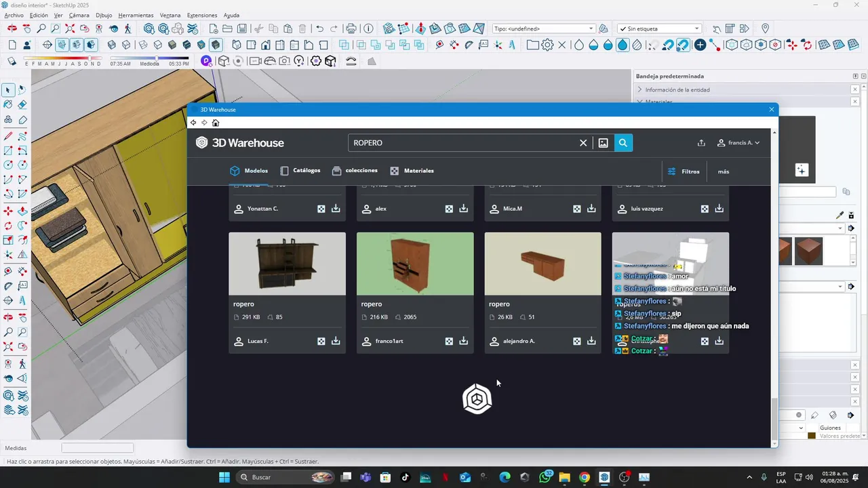Choose the Paint Bucket tool
Screen dimensions: 868x488
(x=8, y=104)
